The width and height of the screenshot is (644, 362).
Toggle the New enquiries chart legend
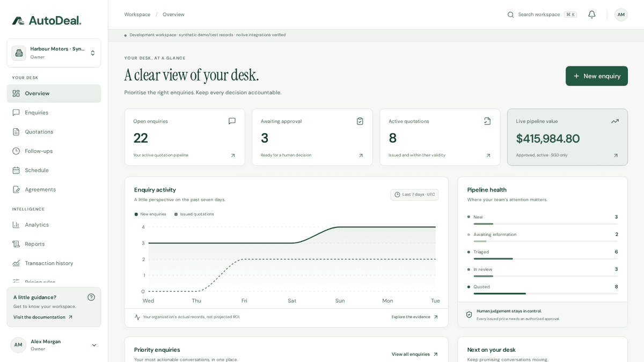tap(150, 214)
